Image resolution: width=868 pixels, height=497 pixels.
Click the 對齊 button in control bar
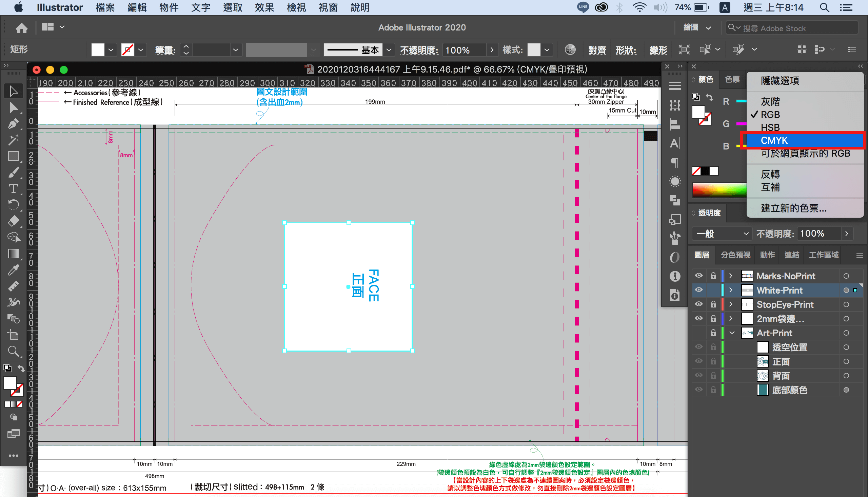pos(597,50)
